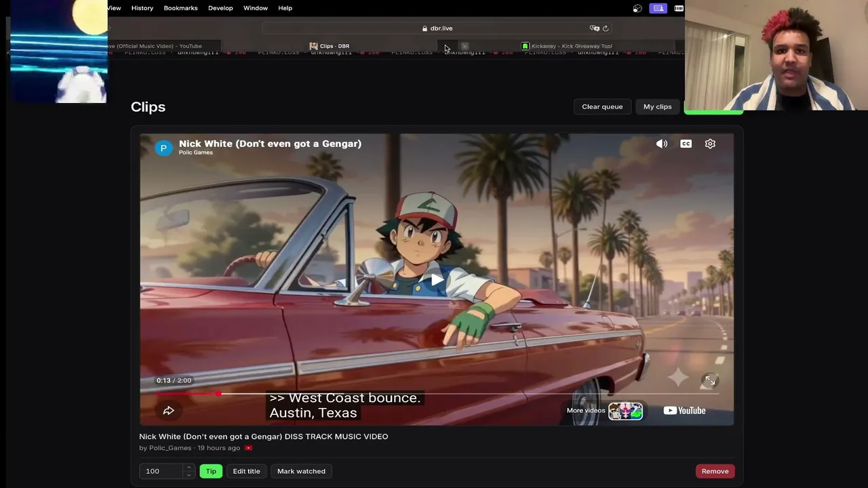Screen dimensions: 868x488
Task: Click the translate icon in address bar
Action: click(x=595, y=28)
